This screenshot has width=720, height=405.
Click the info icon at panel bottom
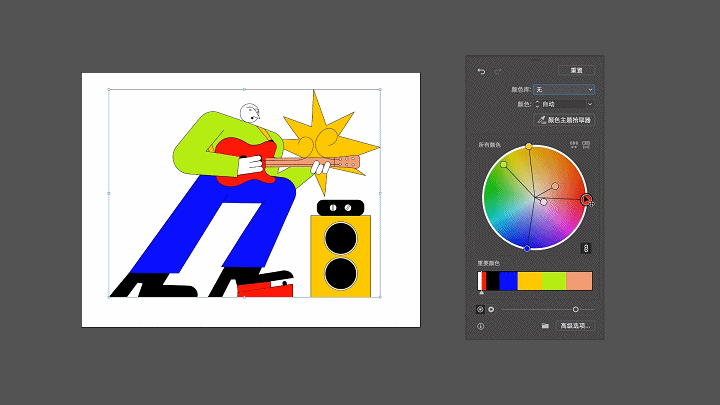(481, 326)
